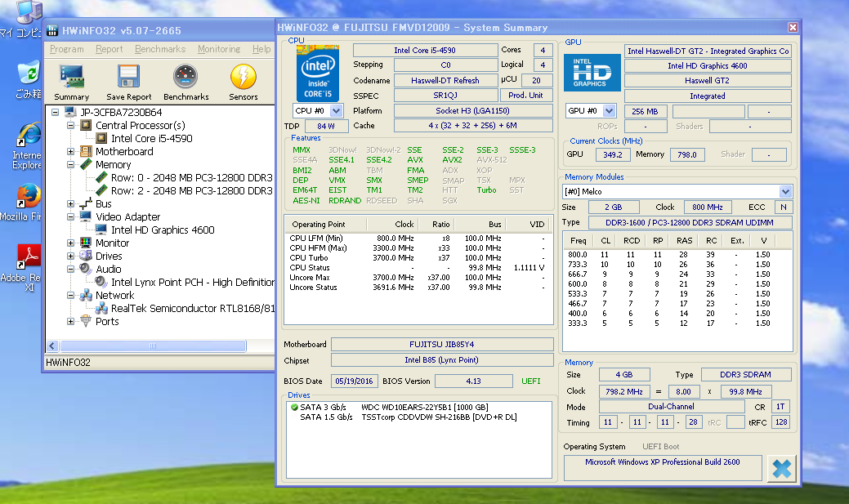
Task: Select Intel Core i5-4590 tree item
Action: pos(152,139)
